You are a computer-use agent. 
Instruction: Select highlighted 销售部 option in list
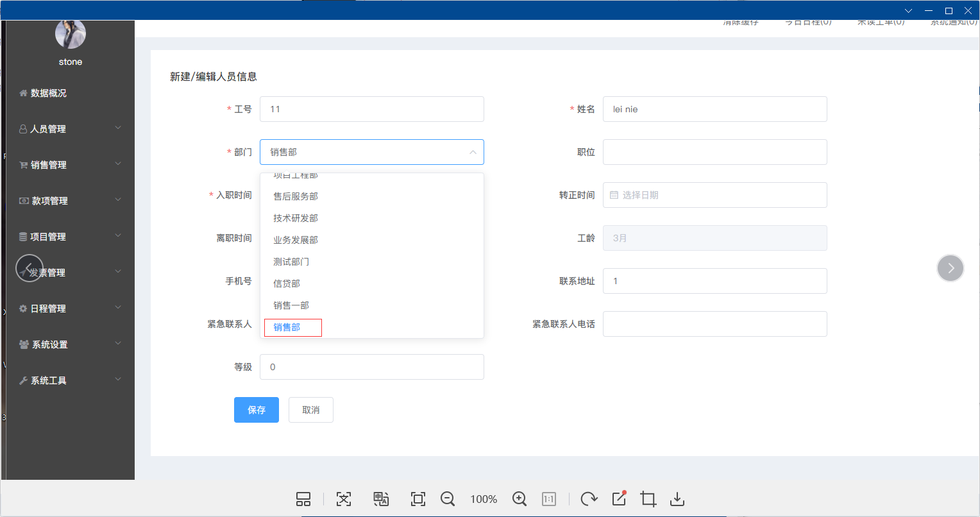point(372,327)
